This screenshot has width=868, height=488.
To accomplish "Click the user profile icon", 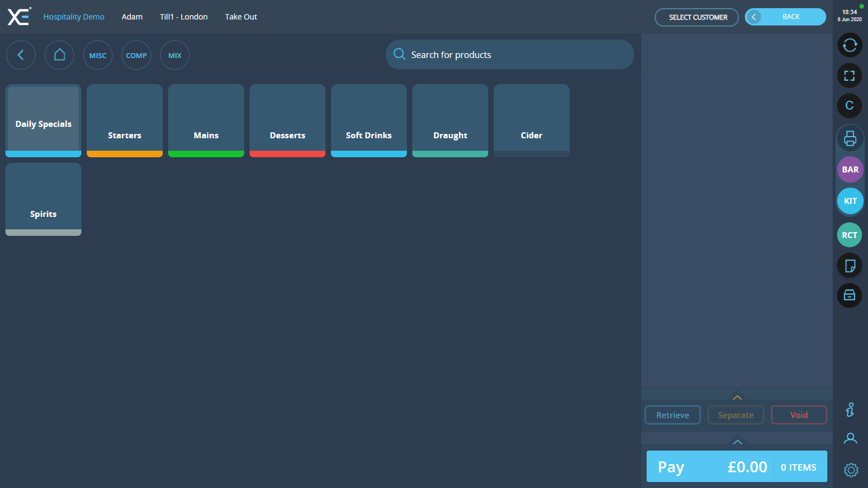I will (x=851, y=439).
